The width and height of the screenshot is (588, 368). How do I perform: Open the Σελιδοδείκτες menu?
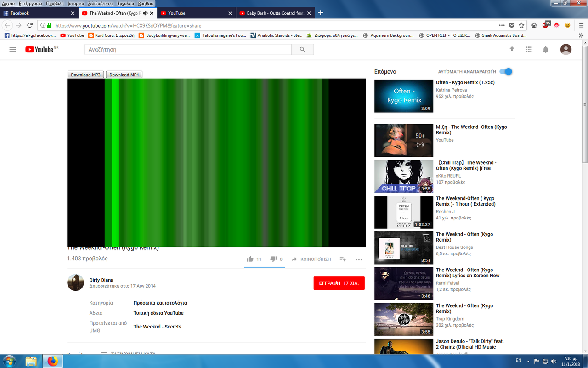click(x=101, y=3)
